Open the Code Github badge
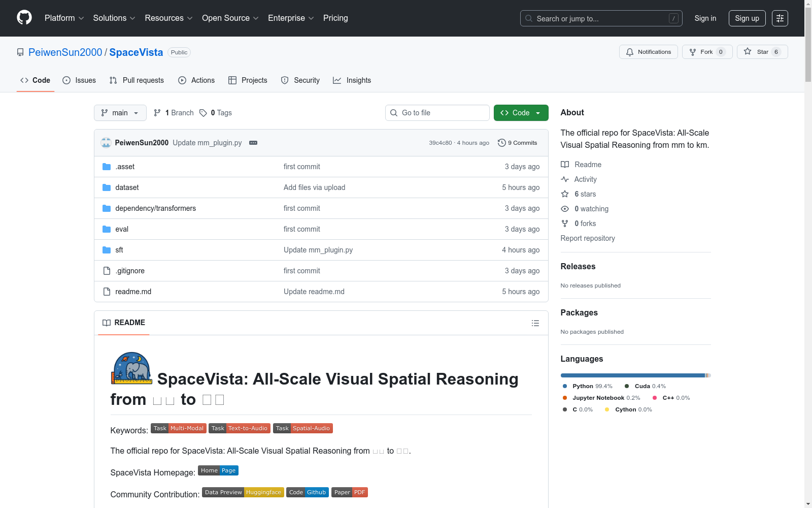This screenshot has height=508, width=812. point(308,492)
